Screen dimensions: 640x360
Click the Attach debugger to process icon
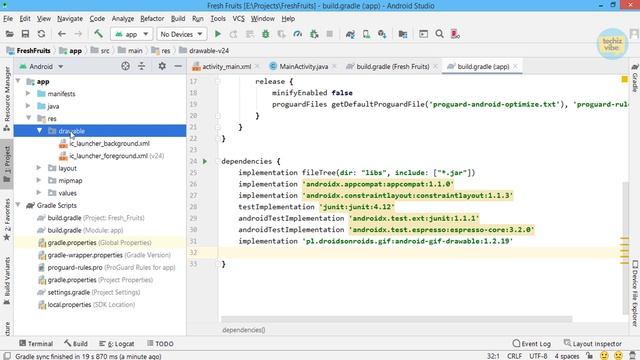[x=314, y=34]
